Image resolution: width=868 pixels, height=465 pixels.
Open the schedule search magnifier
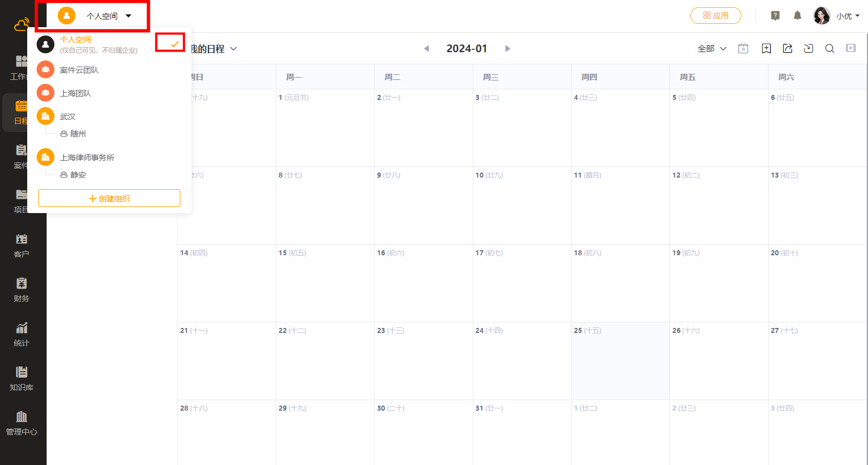[830, 48]
